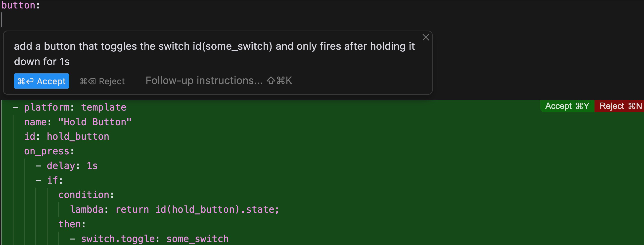Click the lambda return expression
The height and width of the screenshot is (245, 644).
tap(197, 209)
